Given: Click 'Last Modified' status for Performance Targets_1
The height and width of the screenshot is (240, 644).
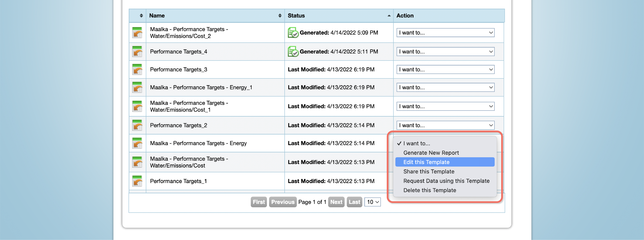Looking at the screenshot, I should tap(331, 181).
